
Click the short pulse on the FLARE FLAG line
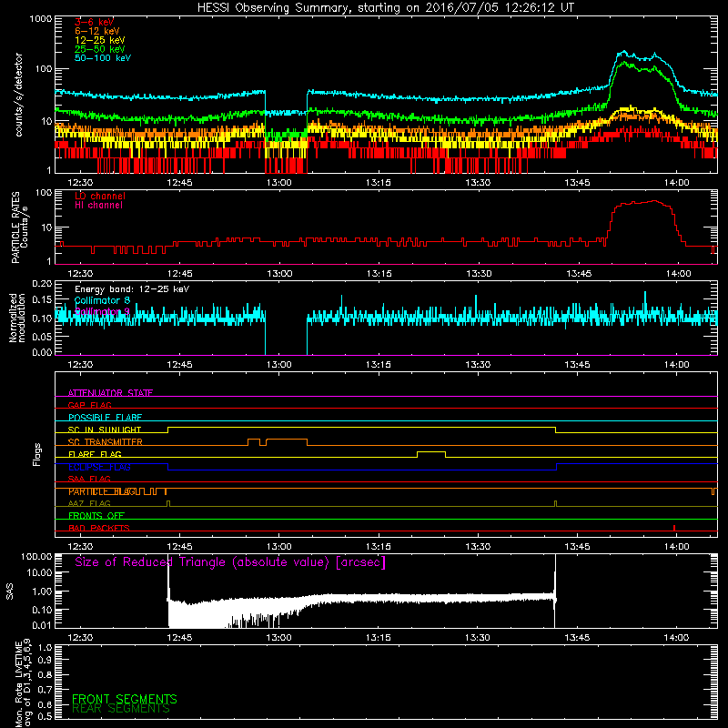coord(431,454)
